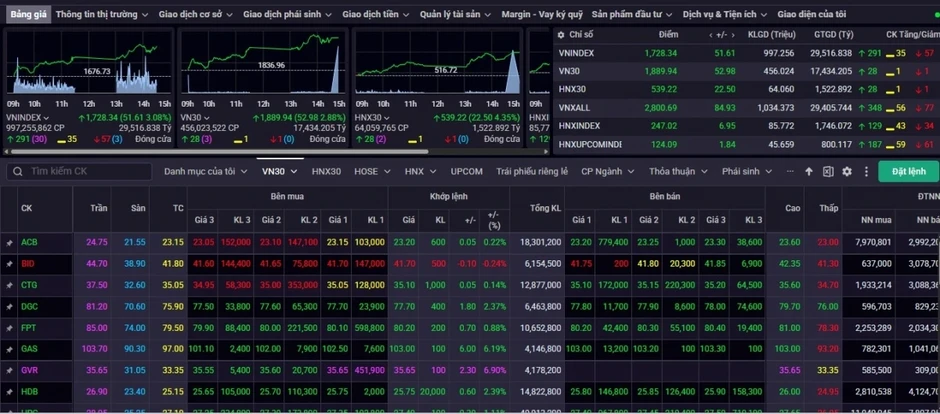940x414 pixels.
Task: Click the HNX30 chart thumbnail
Action: pyautogui.click(x=437, y=62)
